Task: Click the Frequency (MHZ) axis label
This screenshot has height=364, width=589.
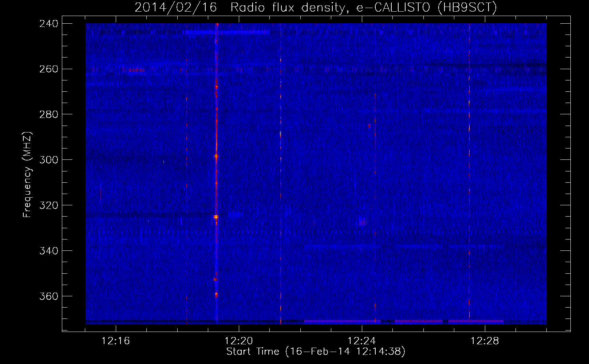Action: [27, 175]
